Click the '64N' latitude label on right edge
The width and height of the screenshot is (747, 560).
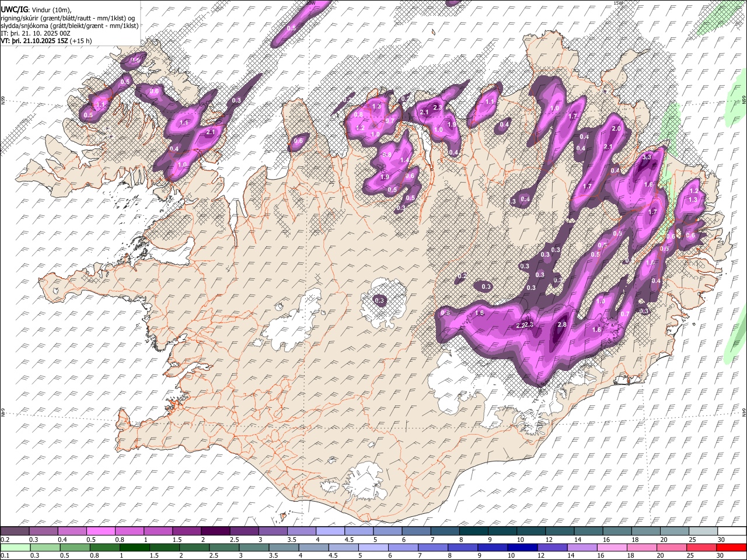744,412
